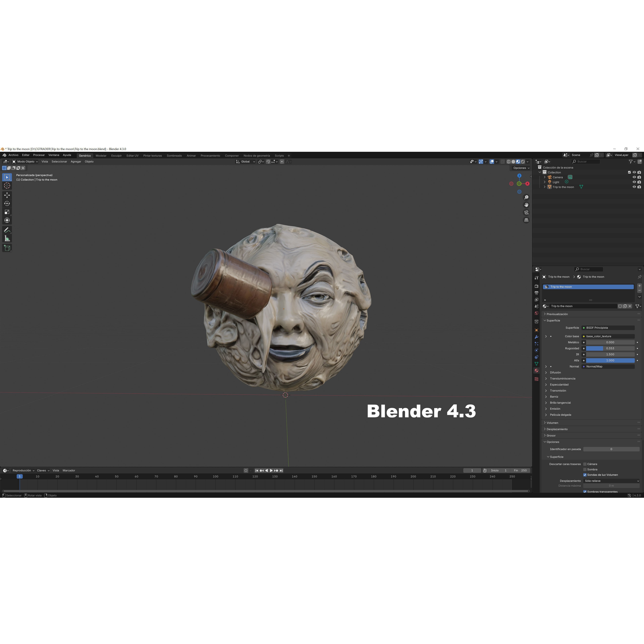Screen dimensions: 644x644
Task: Click base_color_texture link button
Action: [608, 336]
